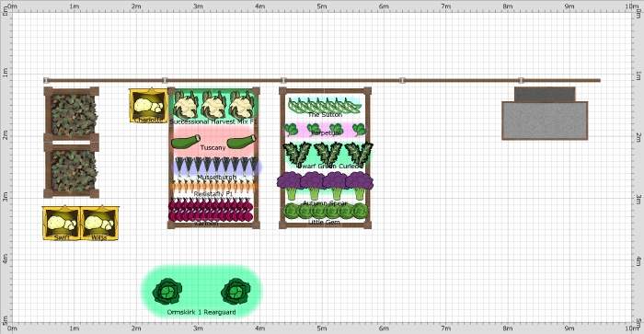Select the lower compost bin
Image resolution: width=644 pixels, height=334 pixels.
(72, 170)
